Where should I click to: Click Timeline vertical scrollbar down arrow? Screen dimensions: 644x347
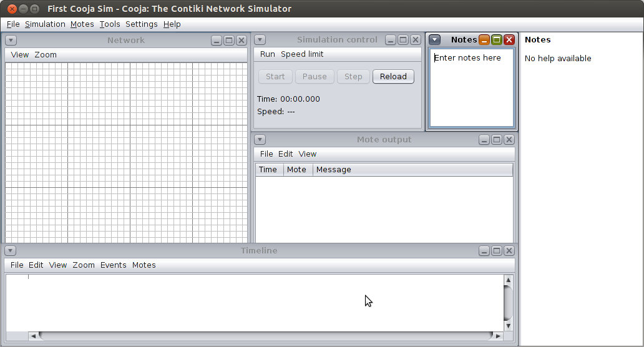(x=508, y=326)
